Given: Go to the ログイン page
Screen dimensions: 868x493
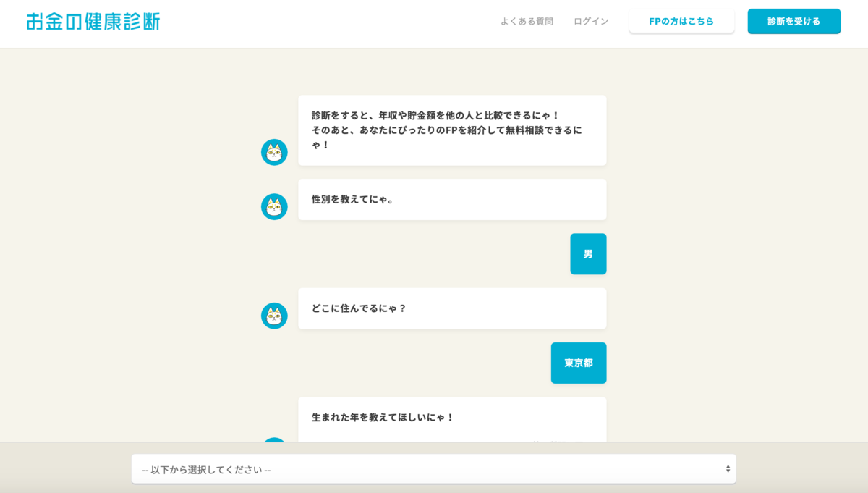Looking at the screenshot, I should (591, 21).
